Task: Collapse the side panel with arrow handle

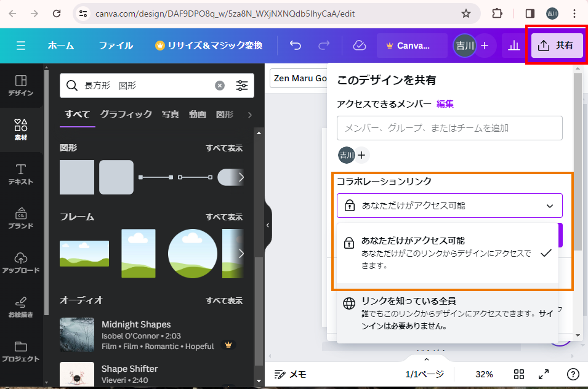Action: click(268, 225)
